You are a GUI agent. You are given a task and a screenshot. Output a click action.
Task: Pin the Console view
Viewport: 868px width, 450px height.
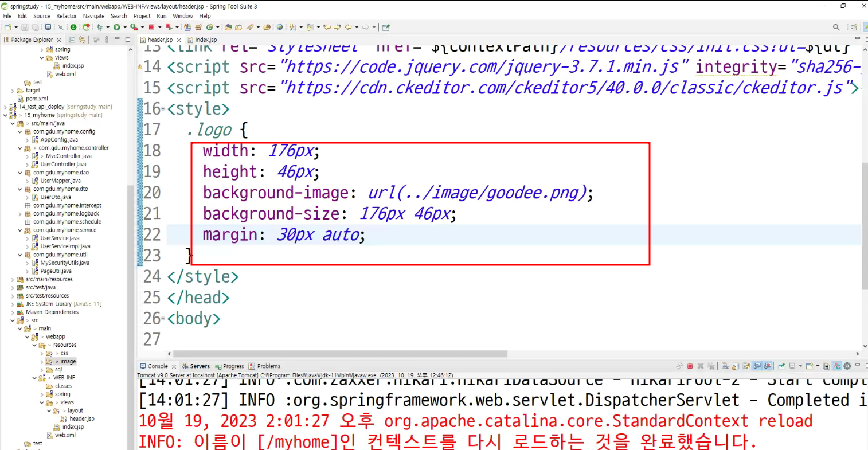click(781, 366)
